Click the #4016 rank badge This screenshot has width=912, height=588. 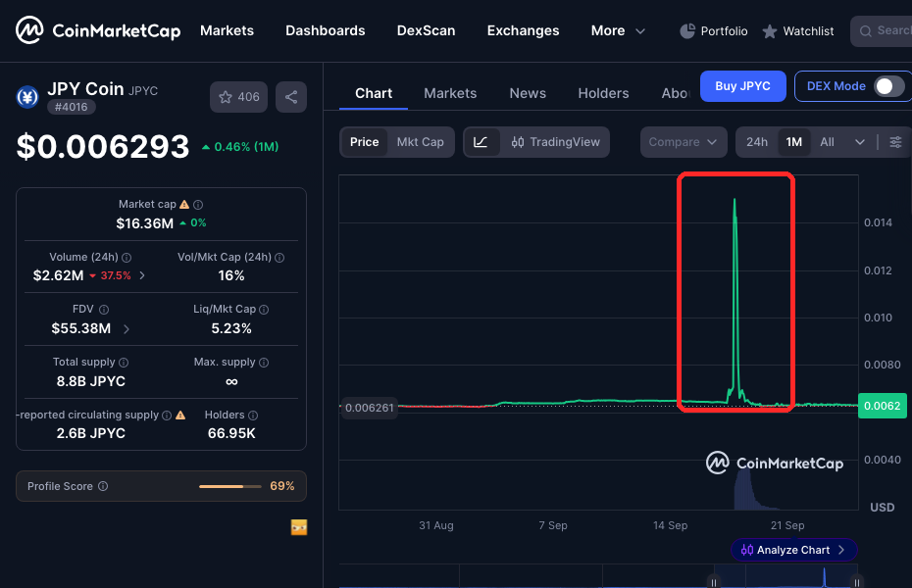[71, 107]
